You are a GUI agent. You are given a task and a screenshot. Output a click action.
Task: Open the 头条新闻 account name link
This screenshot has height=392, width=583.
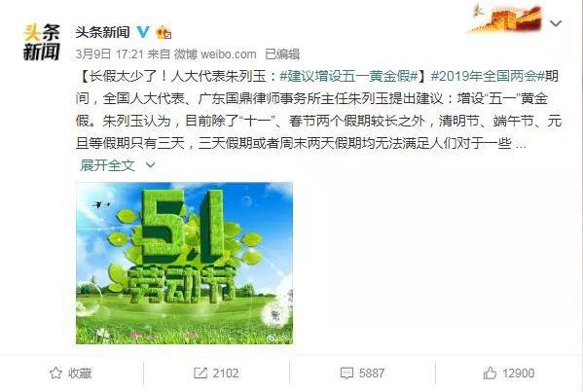103,32
